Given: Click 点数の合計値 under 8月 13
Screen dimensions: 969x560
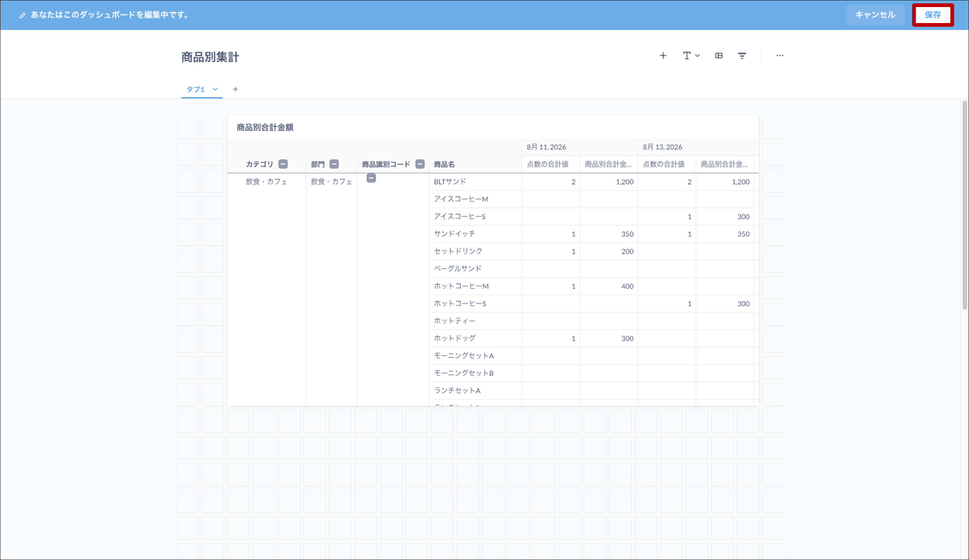Looking at the screenshot, I should [664, 164].
